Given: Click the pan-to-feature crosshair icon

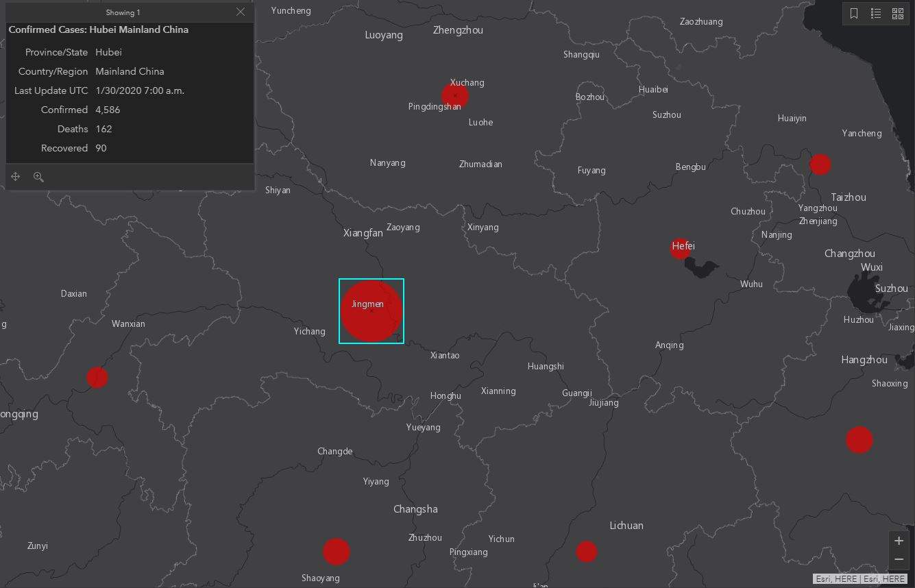Looking at the screenshot, I should [15, 176].
